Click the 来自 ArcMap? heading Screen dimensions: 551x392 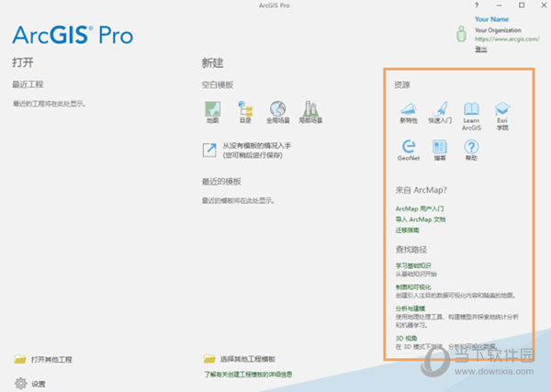(x=421, y=190)
